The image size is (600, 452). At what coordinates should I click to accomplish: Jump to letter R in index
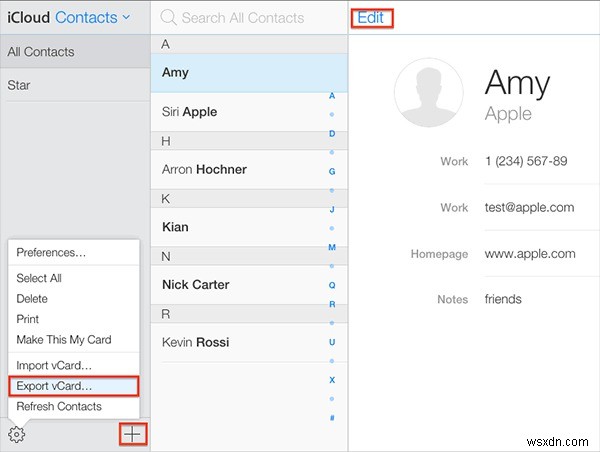[x=332, y=304]
